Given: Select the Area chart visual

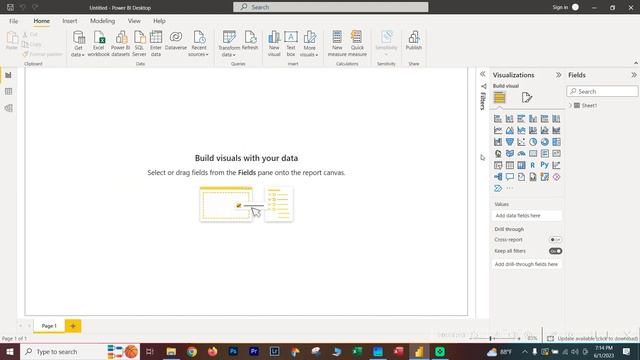Looking at the screenshot, I should pos(510,130).
